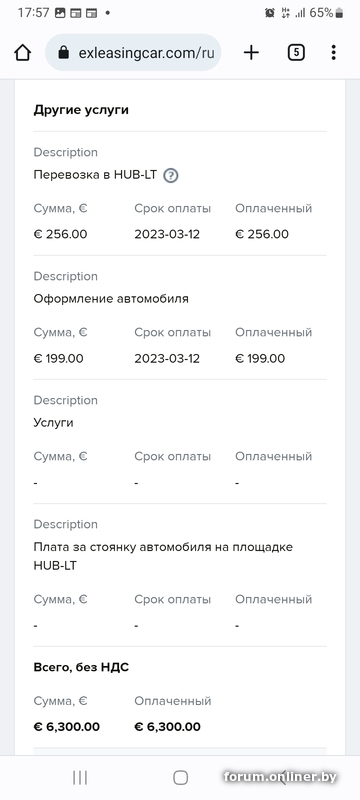Open a new tab with plus icon
This screenshot has width=360, height=800.
[x=251, y=53]
